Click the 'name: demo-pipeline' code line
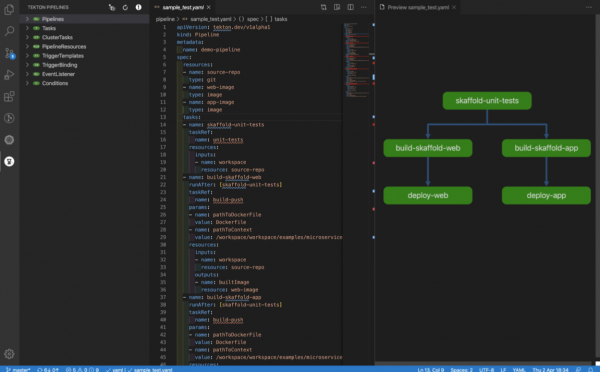 point(211,49)
